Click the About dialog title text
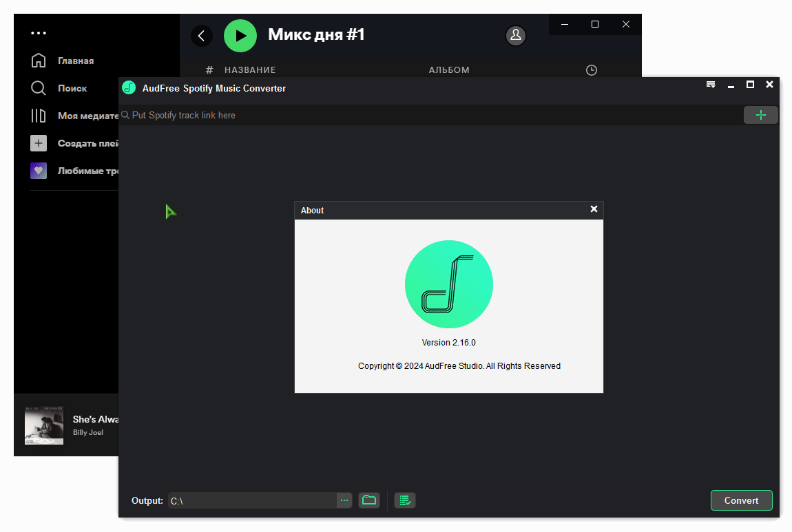 [312, 211]
